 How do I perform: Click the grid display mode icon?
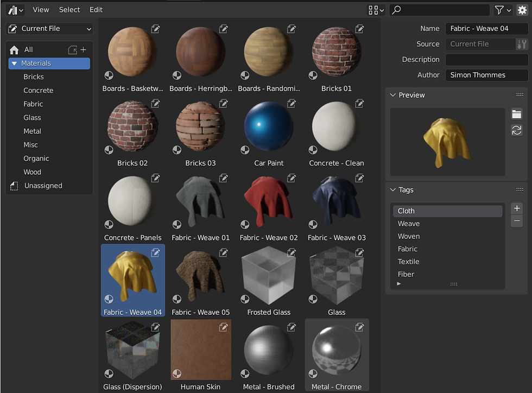point(373,9)
